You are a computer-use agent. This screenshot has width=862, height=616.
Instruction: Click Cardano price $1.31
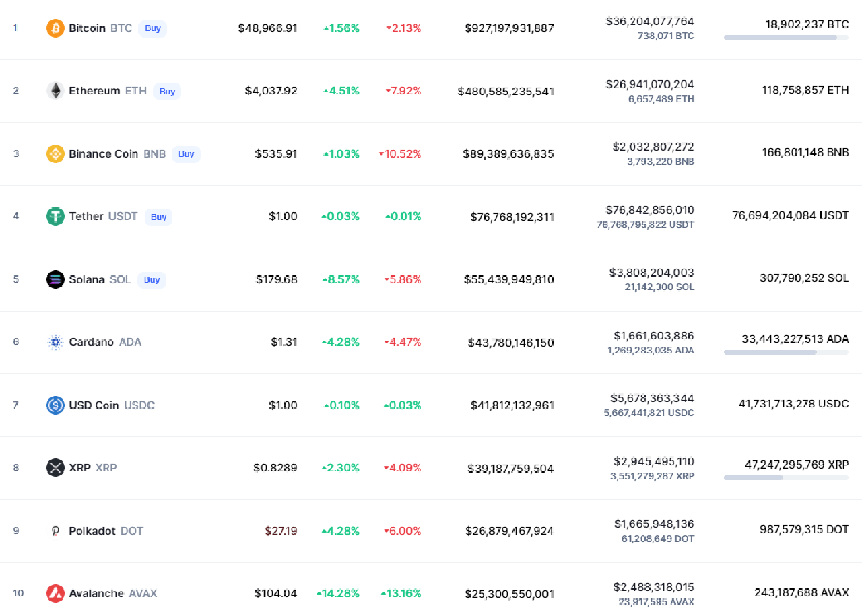tap(284, 342)
